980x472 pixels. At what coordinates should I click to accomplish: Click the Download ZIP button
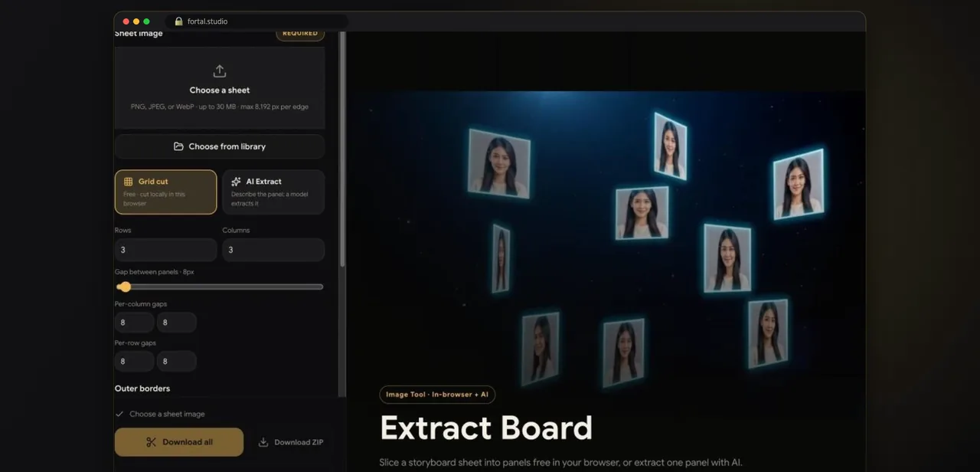pyautogui.click(x=291, y=442)
